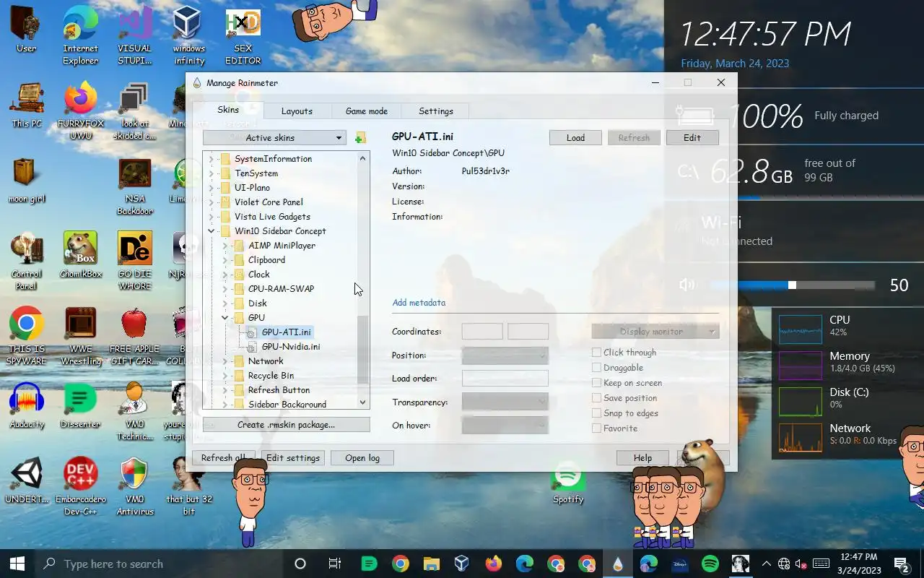Select the Skins tab
The height and width of the screenshot is (578, 924).
(228, 110)
